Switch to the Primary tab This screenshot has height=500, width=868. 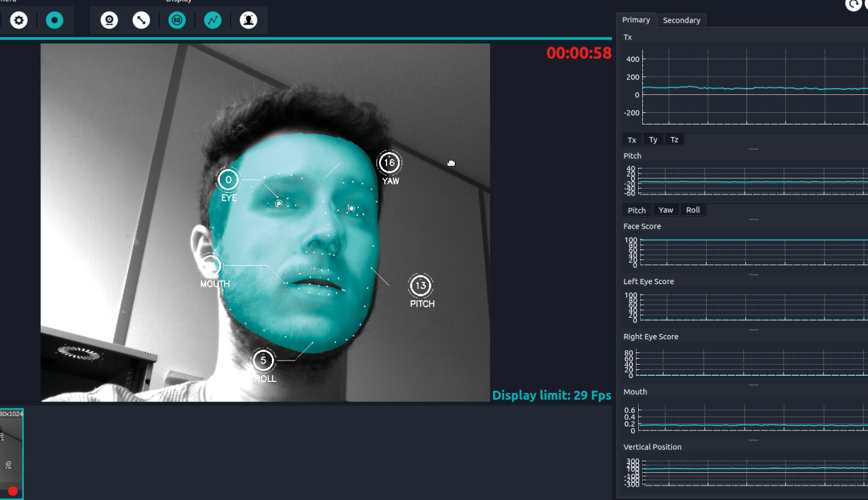pyautogui.click(x=636, y=20)
